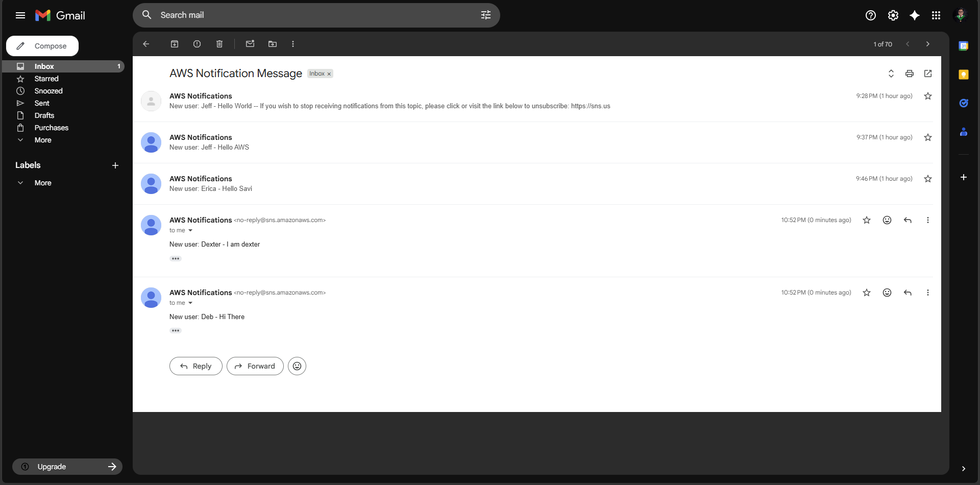The height and width of the screenshot is (485, 980).
Task: Open the toolbar More options menu
Action: tap(293, 44)
